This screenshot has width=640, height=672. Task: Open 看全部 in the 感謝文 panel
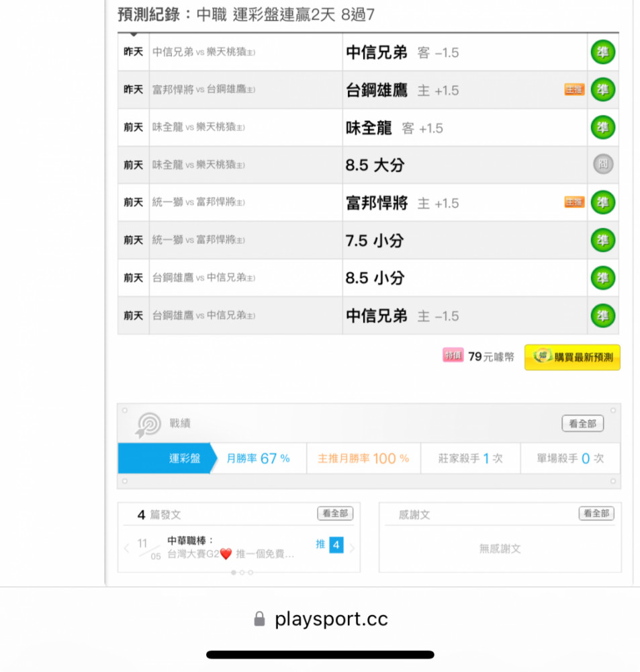tap(596, 513)
